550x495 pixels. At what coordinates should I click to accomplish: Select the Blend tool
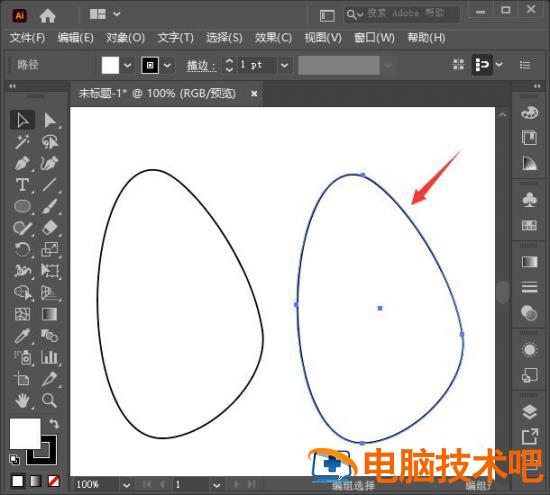pos(50,336)
